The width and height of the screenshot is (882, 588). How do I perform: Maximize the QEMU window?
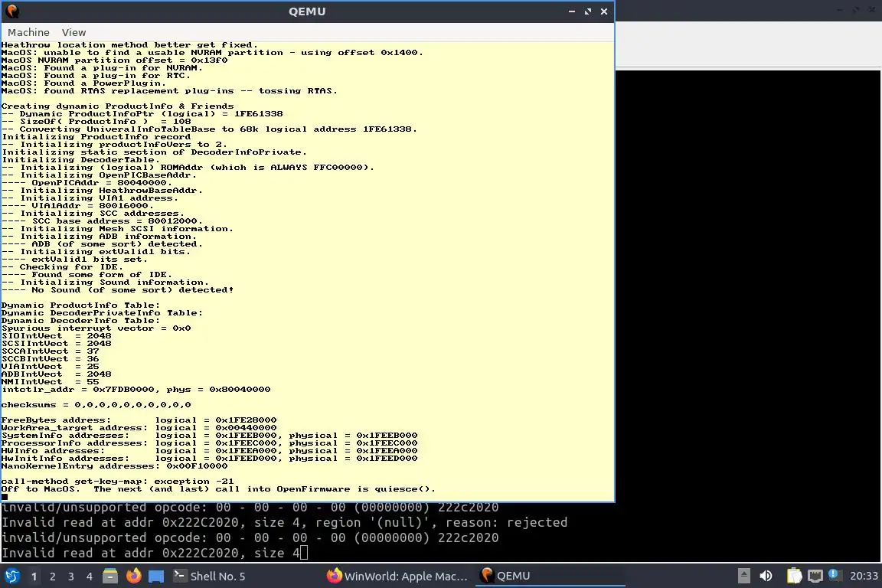(x=588, y=11)
